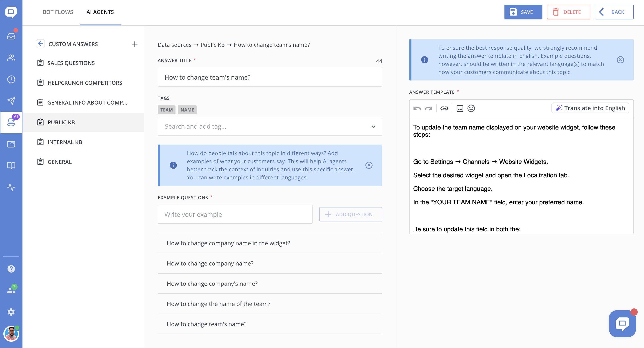Expand the tag search dropdown arrow
This screenshot has height=348, width=644.
(x=373, y=126)
